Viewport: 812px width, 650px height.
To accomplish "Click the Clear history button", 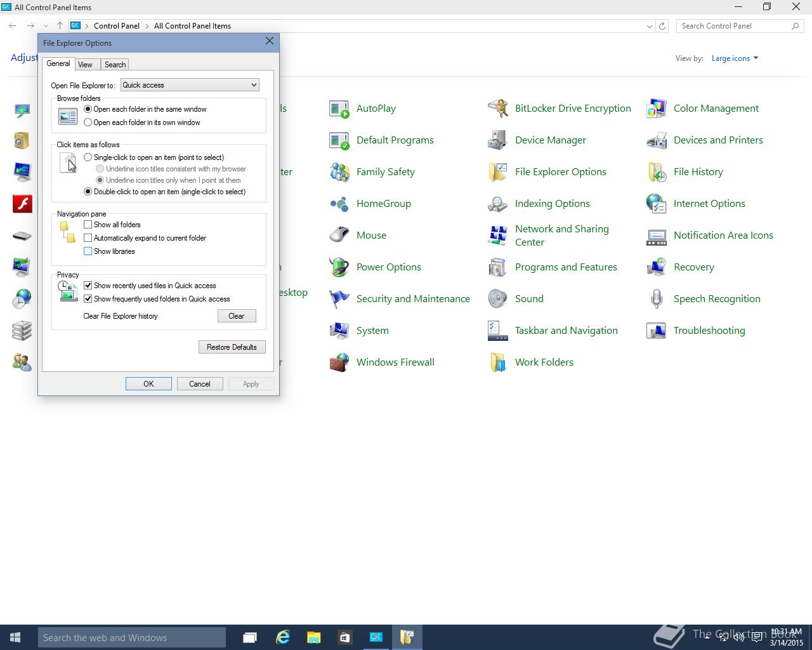I will coord(237,316).
